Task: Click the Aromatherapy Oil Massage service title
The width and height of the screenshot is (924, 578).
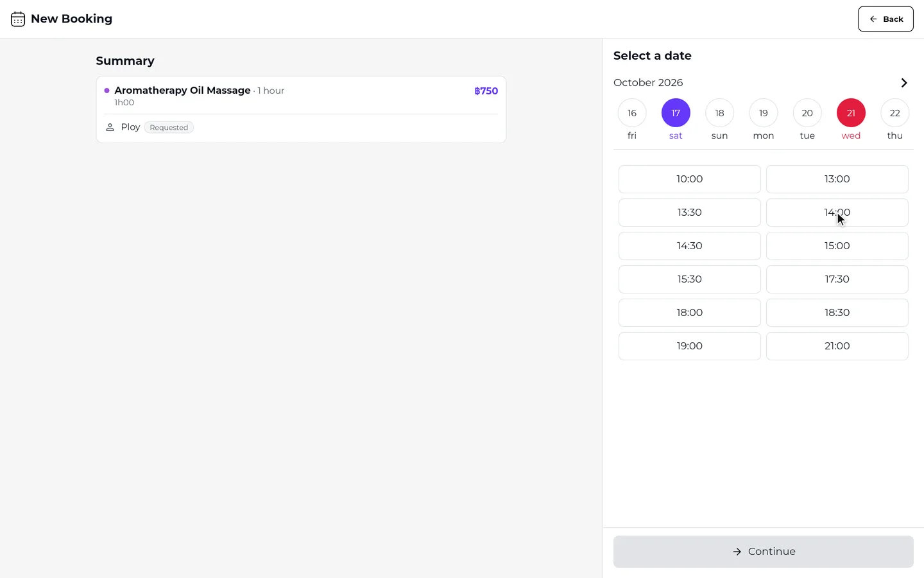Action: [182, 91]
